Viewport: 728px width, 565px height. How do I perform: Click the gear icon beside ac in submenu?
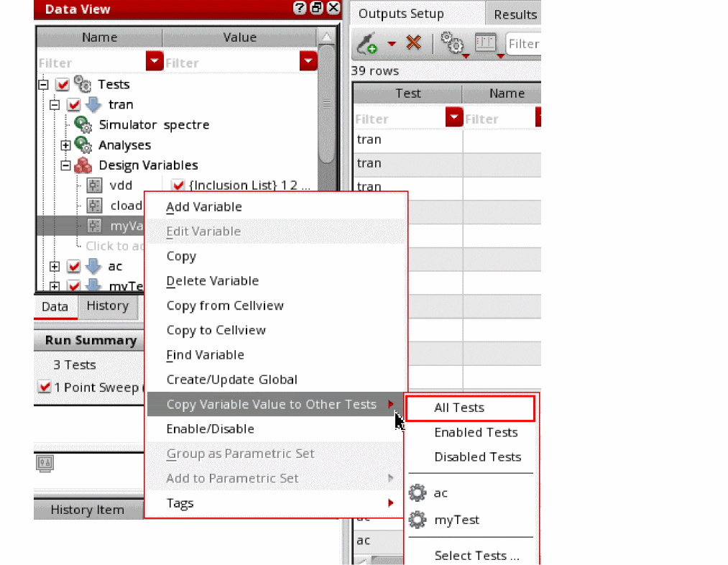418,492
